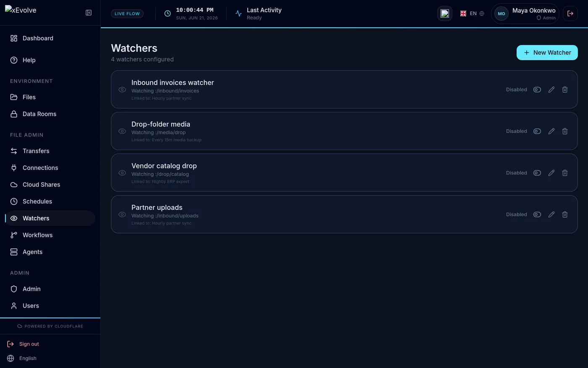
Task: Click 'Linked to: Every 15m media backup' text
Action: (x=166, y=140)
